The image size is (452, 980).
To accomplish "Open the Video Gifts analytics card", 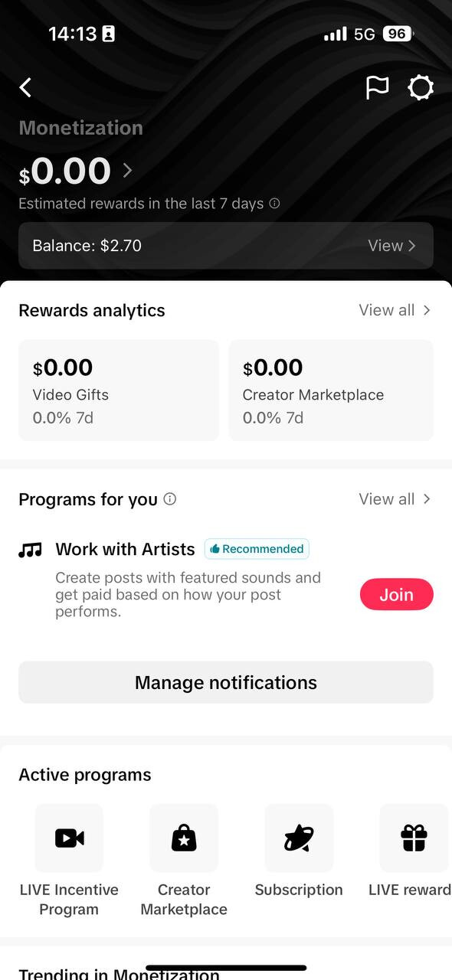I will click(x=119, y=390).
